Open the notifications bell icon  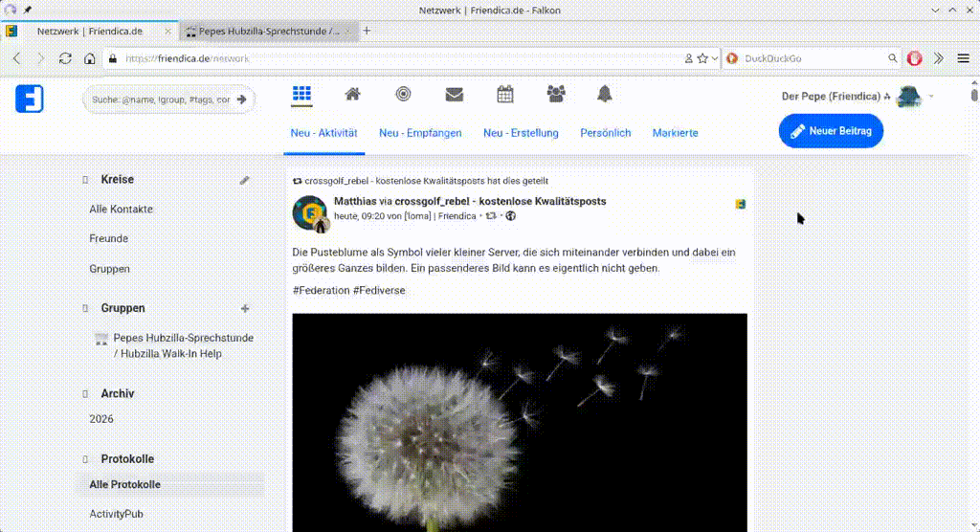click(x=605, y=95)
